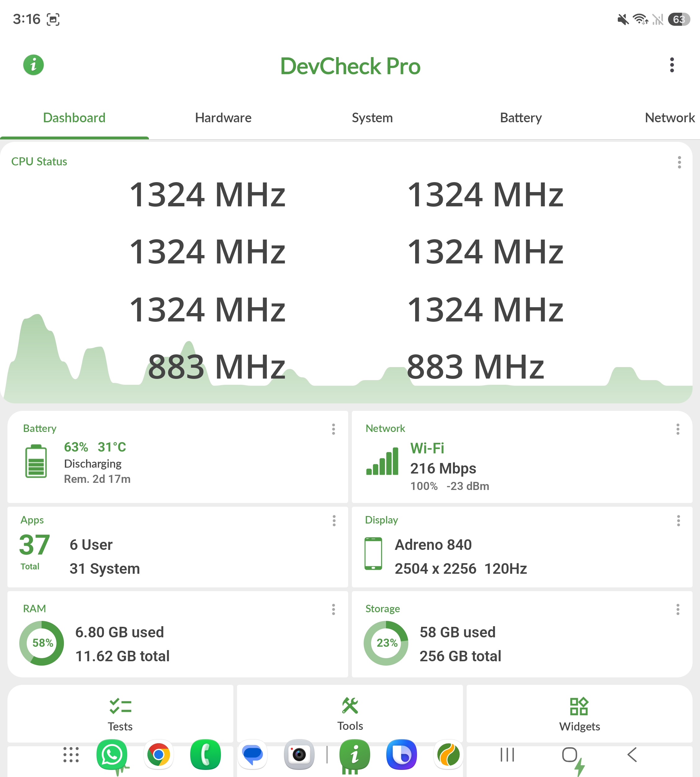Tap the DevCheck Pro title
The width and height of the screenshot is (700, 777).
(350, 66)
